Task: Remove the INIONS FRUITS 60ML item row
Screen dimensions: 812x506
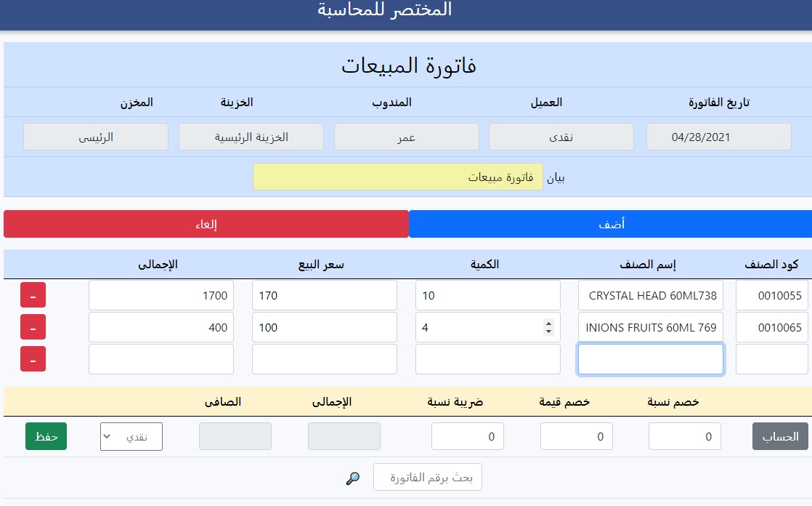Action: (33, 327)
